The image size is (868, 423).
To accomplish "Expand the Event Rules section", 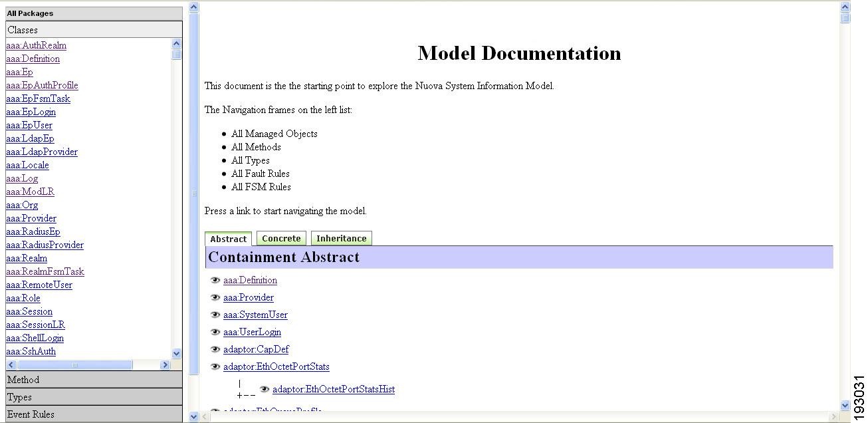I will point(94,414).
